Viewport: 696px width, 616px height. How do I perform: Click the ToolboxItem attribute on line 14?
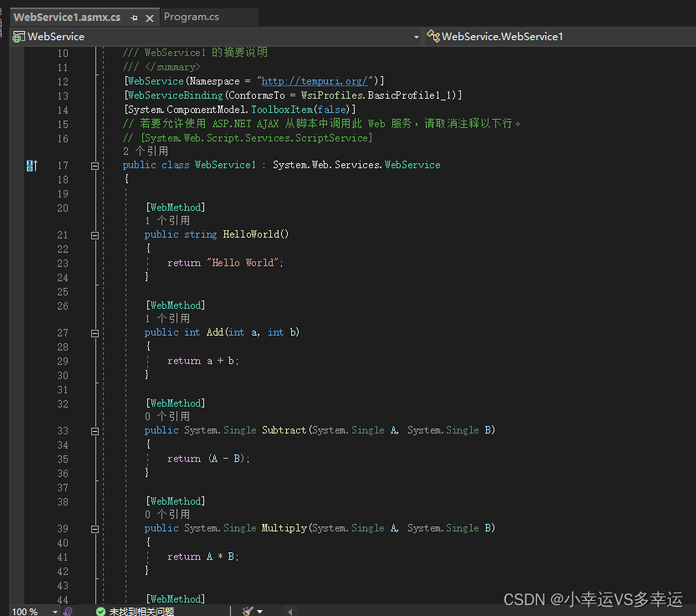tap(282, 110)
